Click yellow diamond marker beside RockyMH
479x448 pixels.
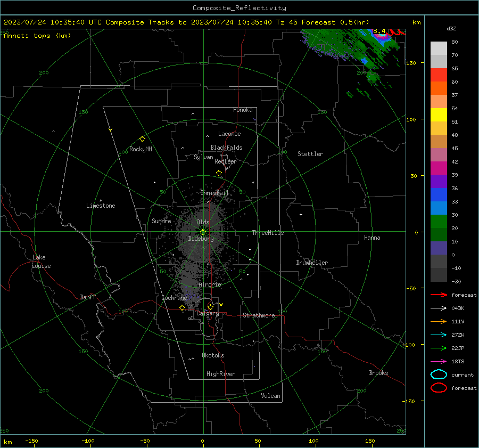142,139
